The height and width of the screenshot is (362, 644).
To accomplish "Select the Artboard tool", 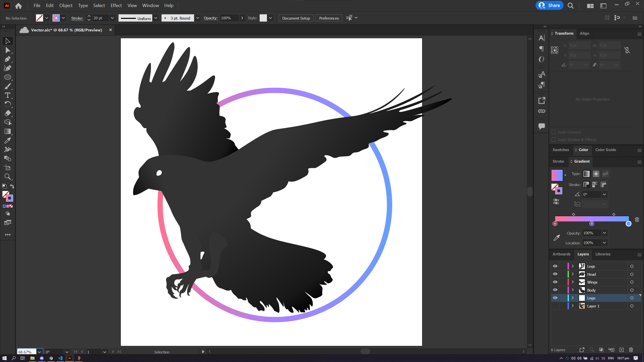I will 8,168.
